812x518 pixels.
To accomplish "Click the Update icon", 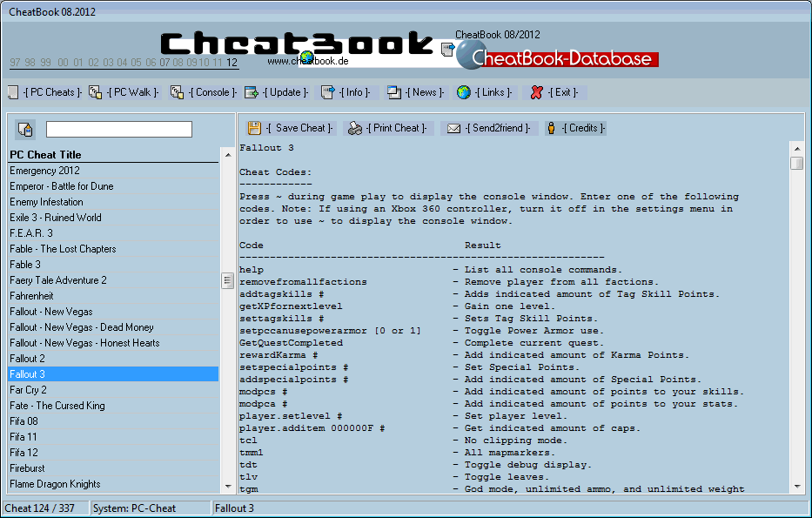I will 252,93.
